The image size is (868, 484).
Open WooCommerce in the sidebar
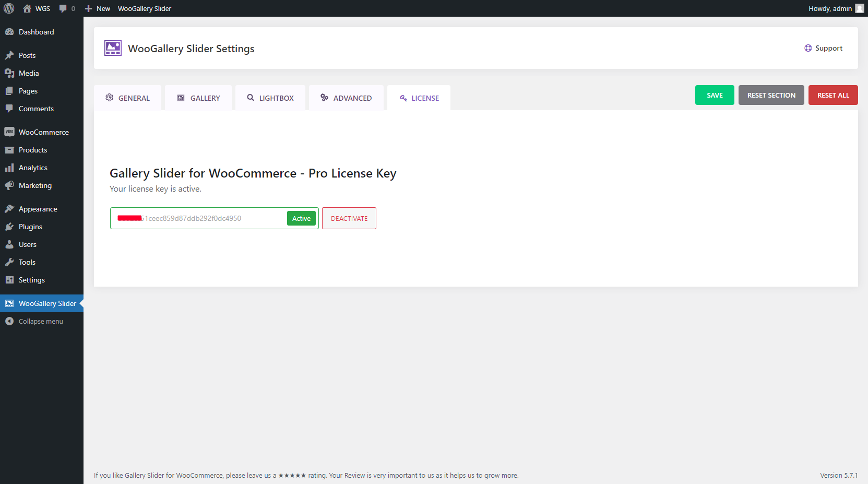tap(43, 132)
